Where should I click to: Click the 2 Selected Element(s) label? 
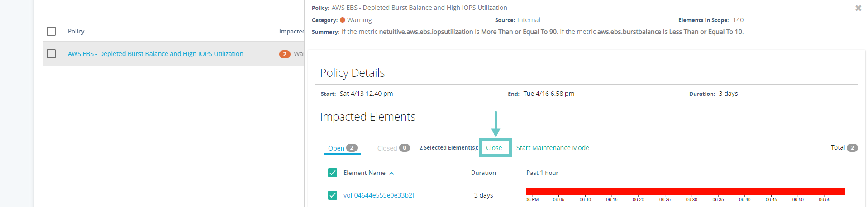point(448,148)
